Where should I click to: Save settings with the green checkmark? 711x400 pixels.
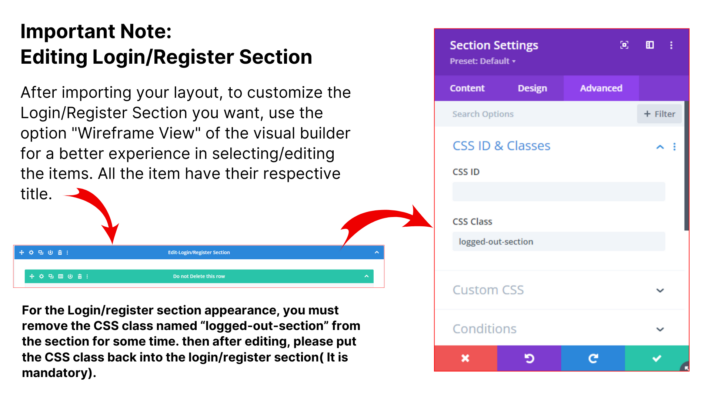pos(657,358)
